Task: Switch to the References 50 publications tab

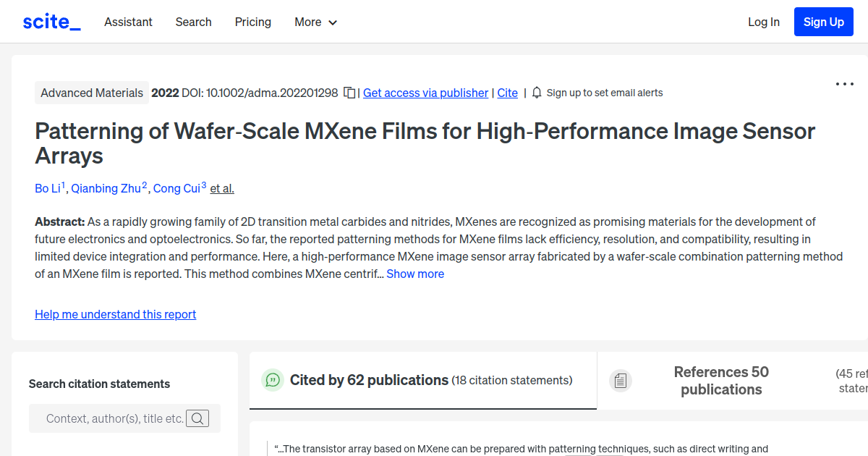Action: (720, 381)
